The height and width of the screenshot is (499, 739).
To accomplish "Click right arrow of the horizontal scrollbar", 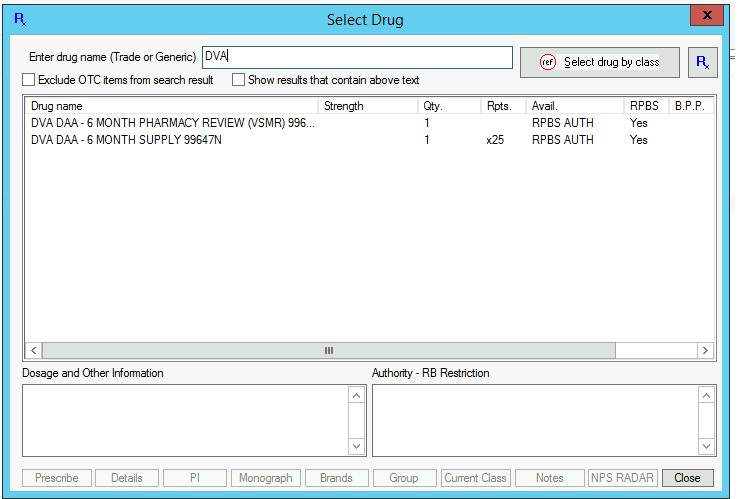I will 705,351.
